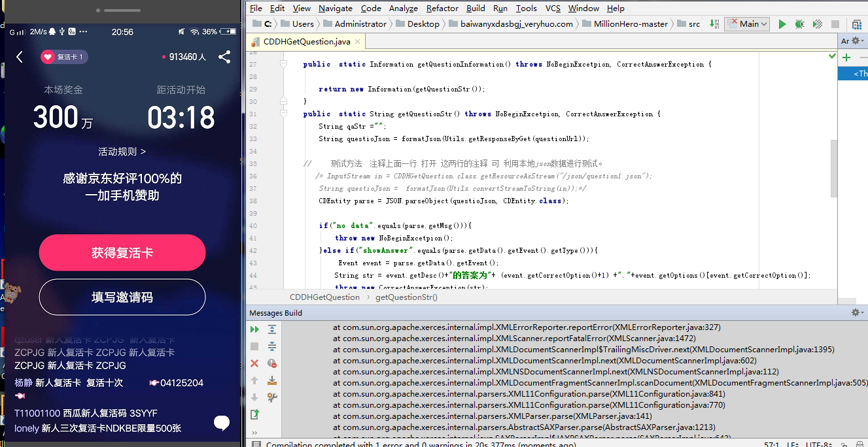Run the Main configuration with the green play icon
Image resolution: width=868 pixels, height=447 pixels.
click(x=782, y=24)
